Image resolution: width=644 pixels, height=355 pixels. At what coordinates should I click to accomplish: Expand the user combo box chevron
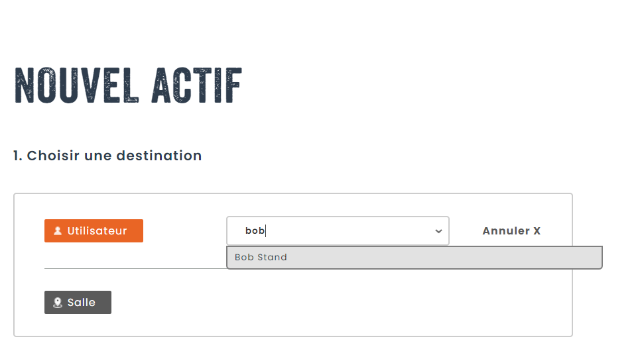tap(438, 231)
